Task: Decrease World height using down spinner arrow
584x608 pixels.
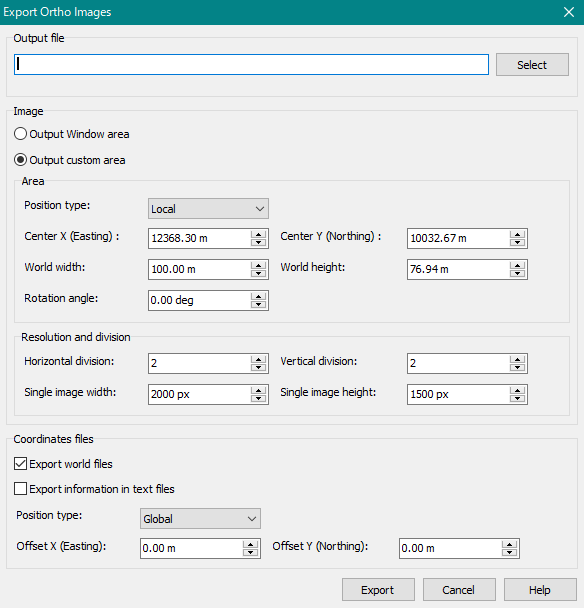Action: click(517, 274)
